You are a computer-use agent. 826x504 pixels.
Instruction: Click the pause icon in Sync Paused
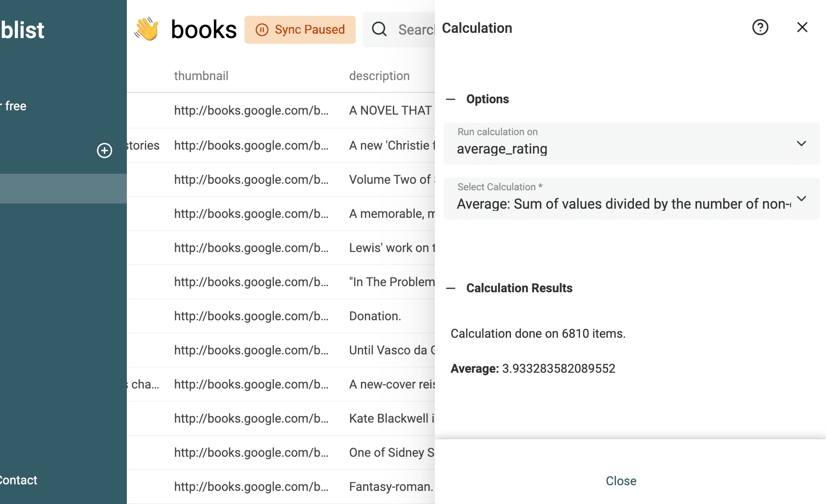262,30
